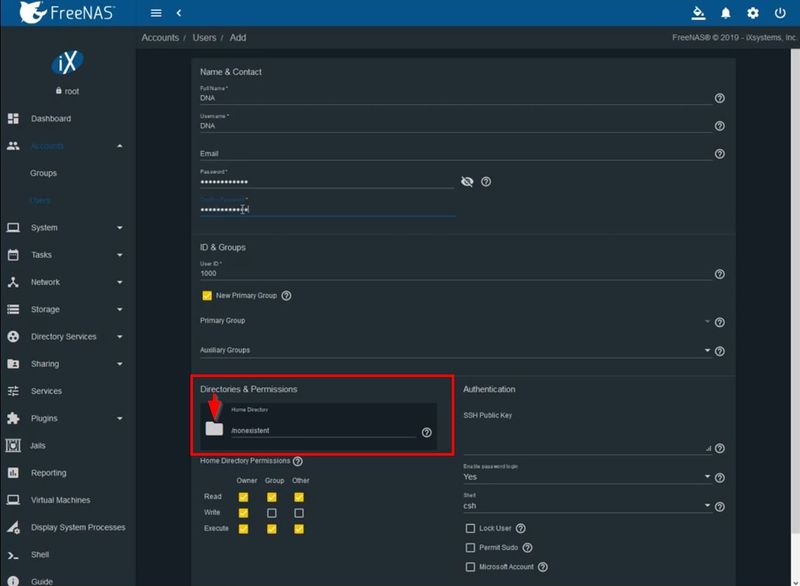The height and width of the screenshot is (586, 800).
Task: Open the settings gear in top bar
Action: click(751, 12)
